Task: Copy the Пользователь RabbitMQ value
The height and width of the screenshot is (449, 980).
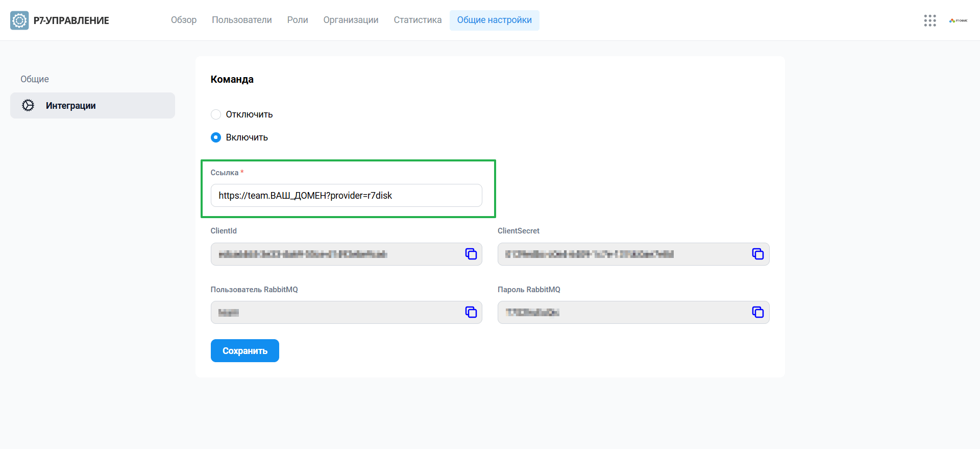Action: coord(471,312)
